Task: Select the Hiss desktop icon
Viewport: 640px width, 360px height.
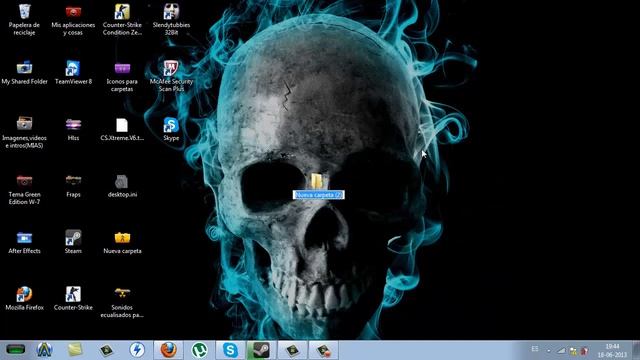Action: tap(73, 129)
